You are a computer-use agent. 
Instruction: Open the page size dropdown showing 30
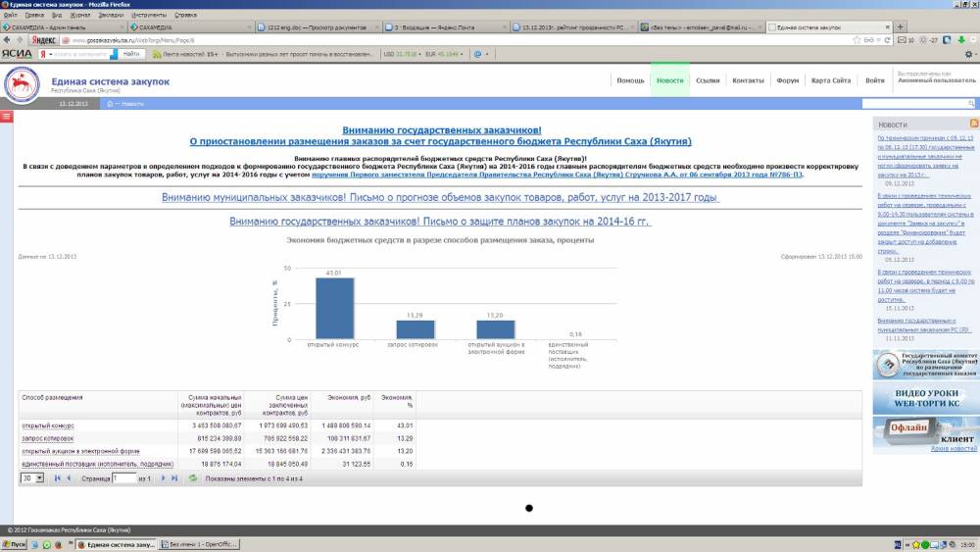click(x=33, y=477)
